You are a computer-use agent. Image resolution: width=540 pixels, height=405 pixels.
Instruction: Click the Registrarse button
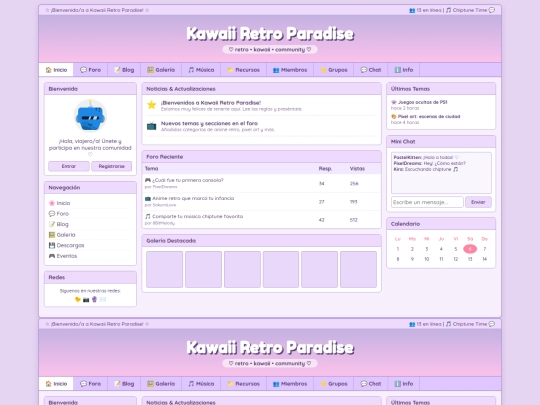click(112, 166)
